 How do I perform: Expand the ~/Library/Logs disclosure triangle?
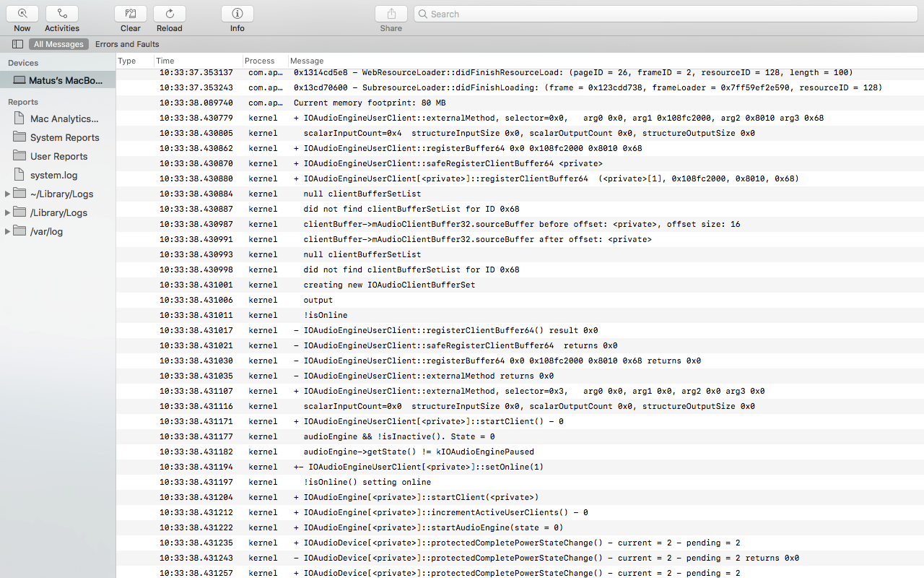[x=7, y=194]
